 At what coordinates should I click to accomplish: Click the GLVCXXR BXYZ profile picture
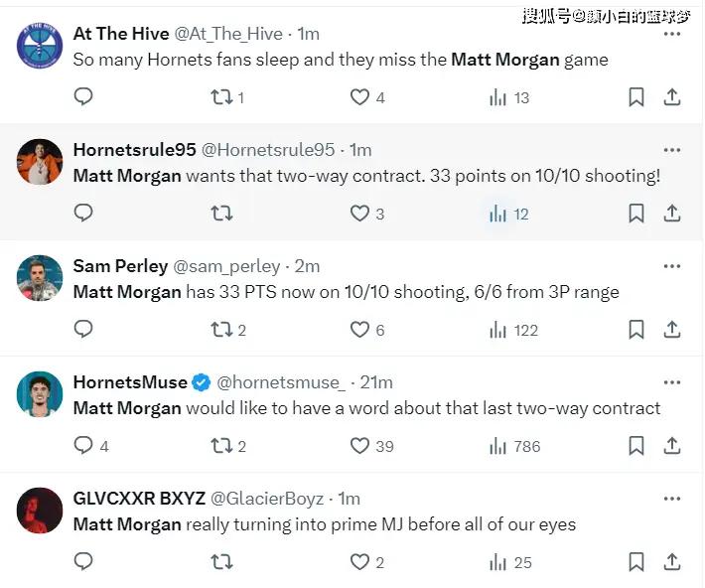click(x=41, y=508)
